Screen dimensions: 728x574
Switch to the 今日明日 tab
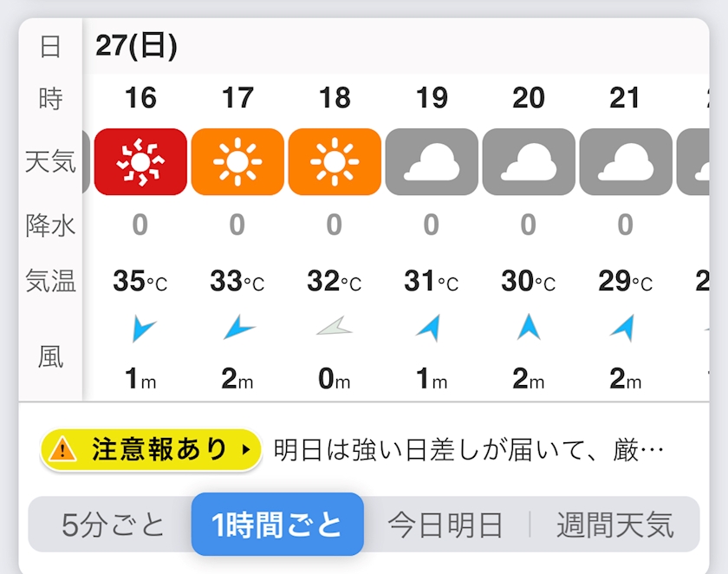(x=445, y=525)
